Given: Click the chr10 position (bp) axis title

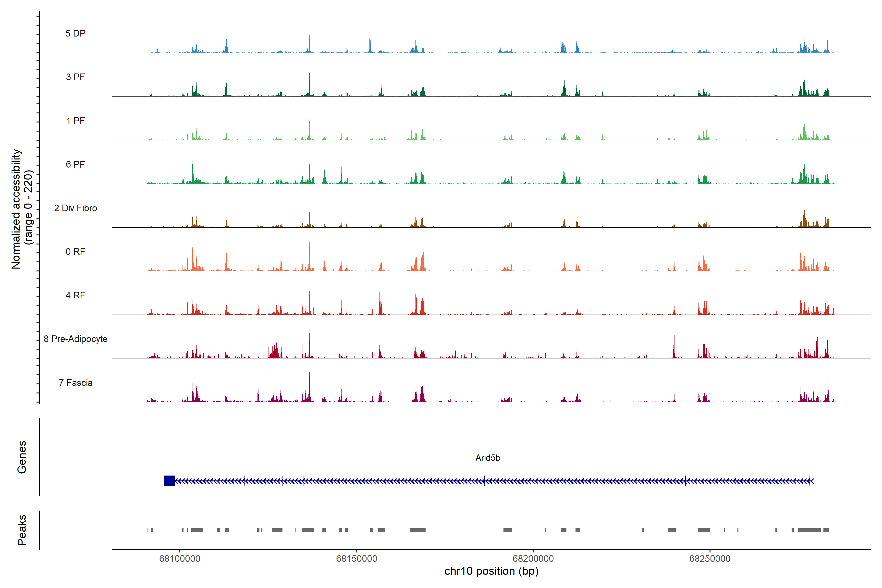Looking at the screenshot, I should (x=491, y=571).
